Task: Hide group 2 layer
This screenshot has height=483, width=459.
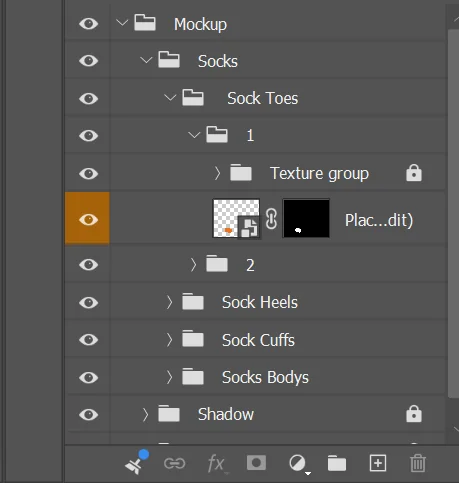Action: 88,265
